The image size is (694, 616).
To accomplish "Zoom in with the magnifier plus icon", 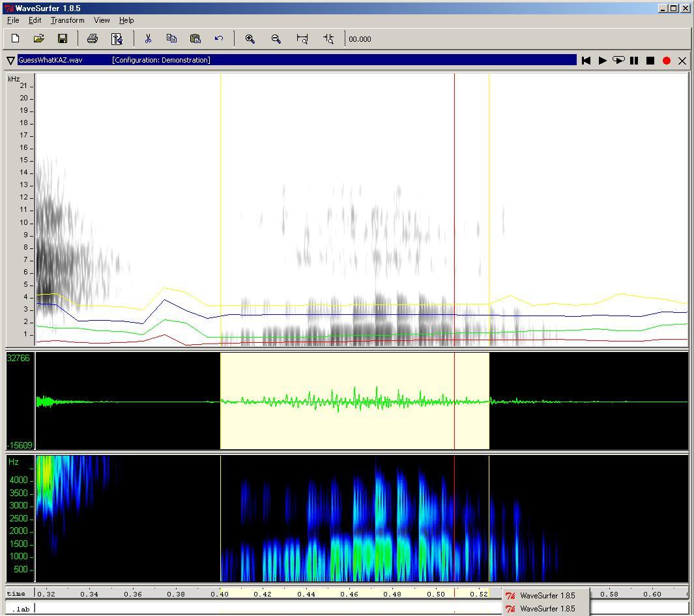I will coord(250,39).
